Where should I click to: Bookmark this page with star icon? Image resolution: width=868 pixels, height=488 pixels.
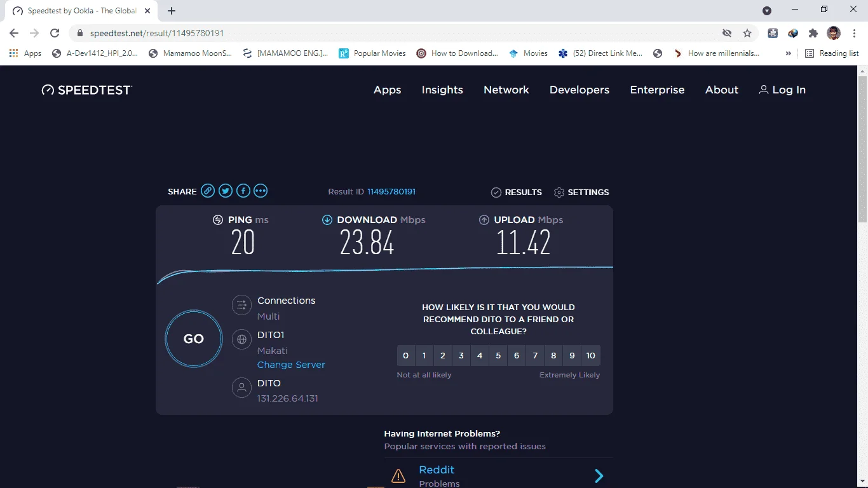click(747, 33)
